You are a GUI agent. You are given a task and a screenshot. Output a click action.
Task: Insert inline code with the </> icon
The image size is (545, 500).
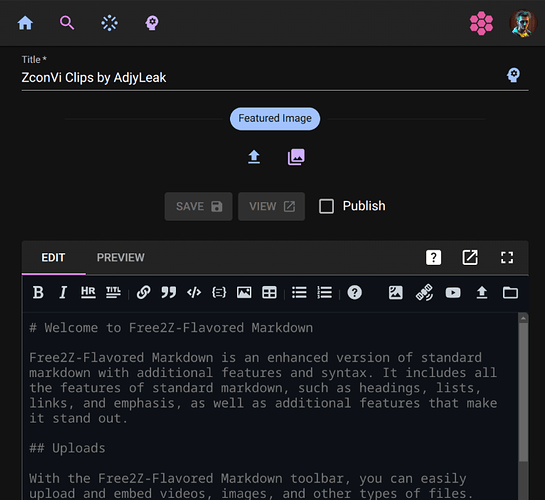tap(194, 293)
